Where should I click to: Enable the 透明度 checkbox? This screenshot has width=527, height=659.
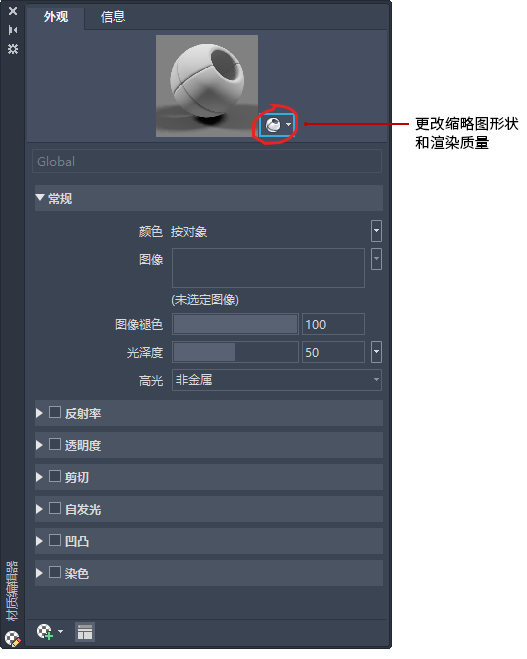coord(55,444)
